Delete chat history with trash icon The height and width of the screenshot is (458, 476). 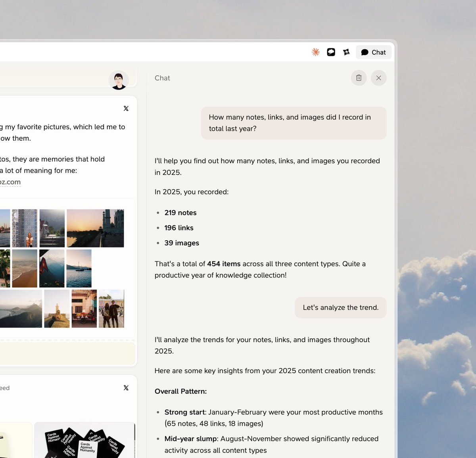pyautogui.click(x=359, y=78)
